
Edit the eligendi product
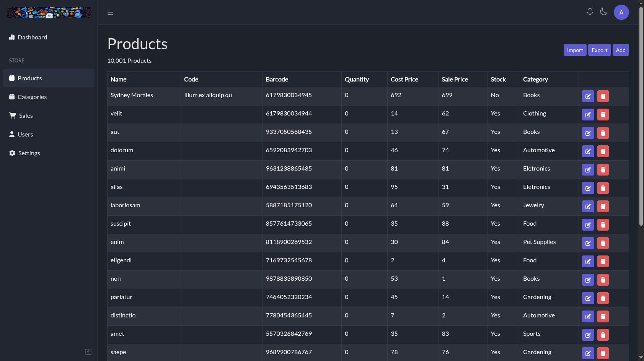tap(588, 262)
